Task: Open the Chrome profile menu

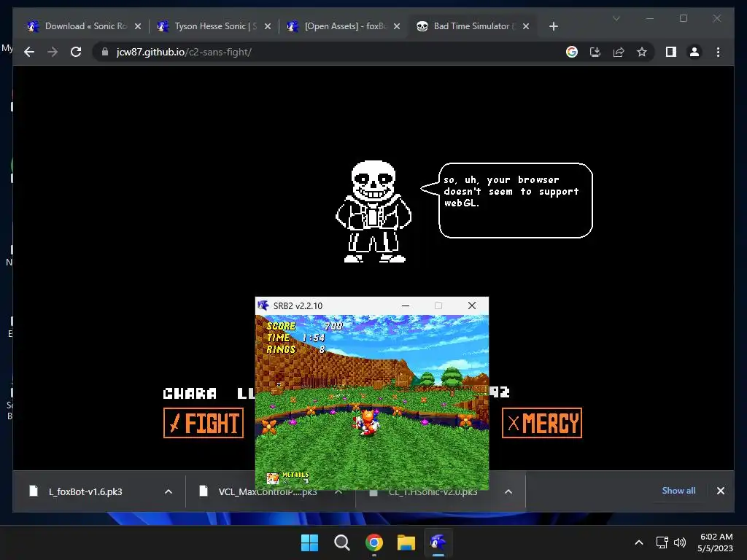Action: (x=694, y=52)
